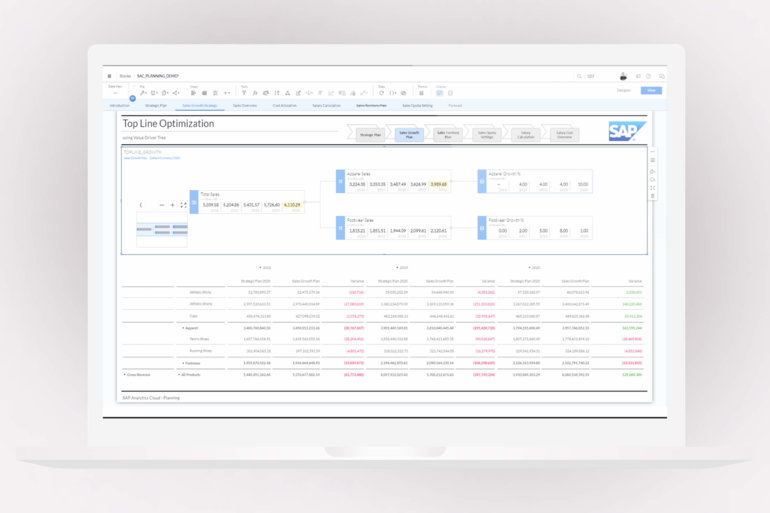Open the Strategic Plan tab
This screenshot has width=770, height=513.
156,106
